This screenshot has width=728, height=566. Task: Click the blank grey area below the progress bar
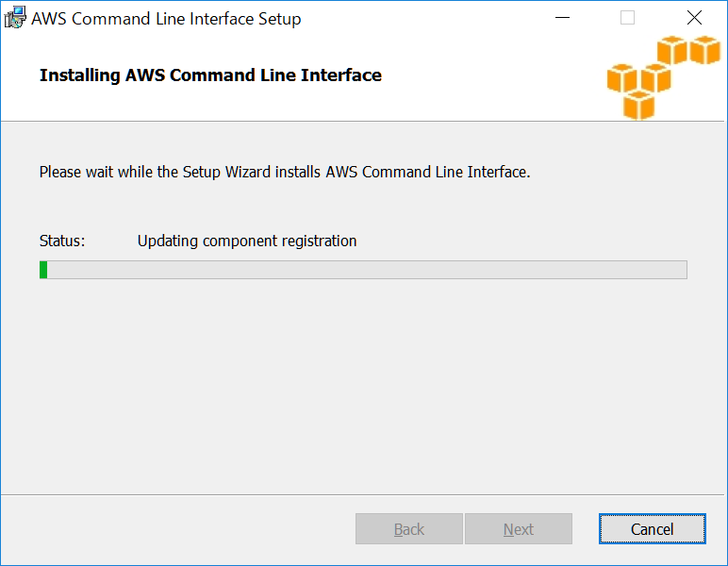click(363, 387)
